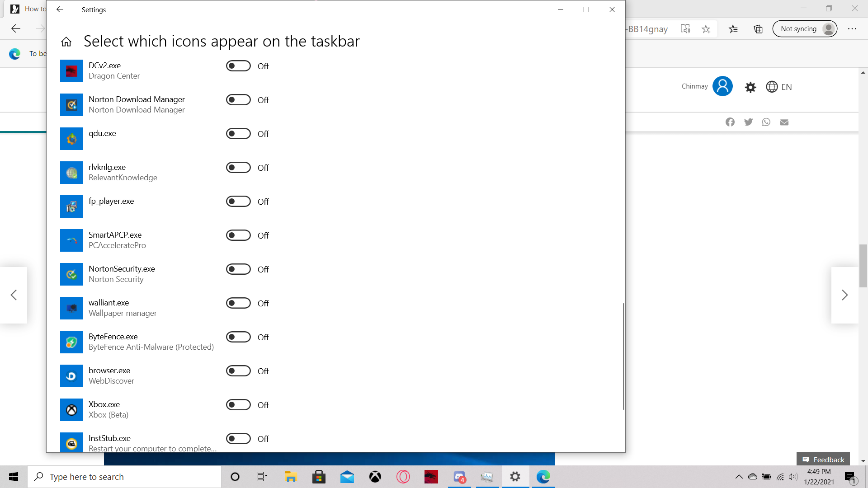Open Chinmay user profile avatar
This screenshot has width=868, height=488.
(722, 86)
